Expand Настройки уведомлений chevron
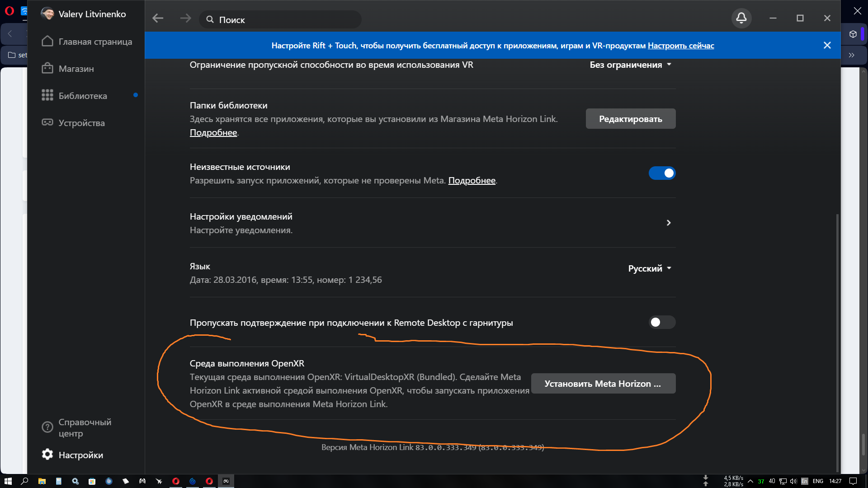868x488 pixels. [x=669, y=223]
